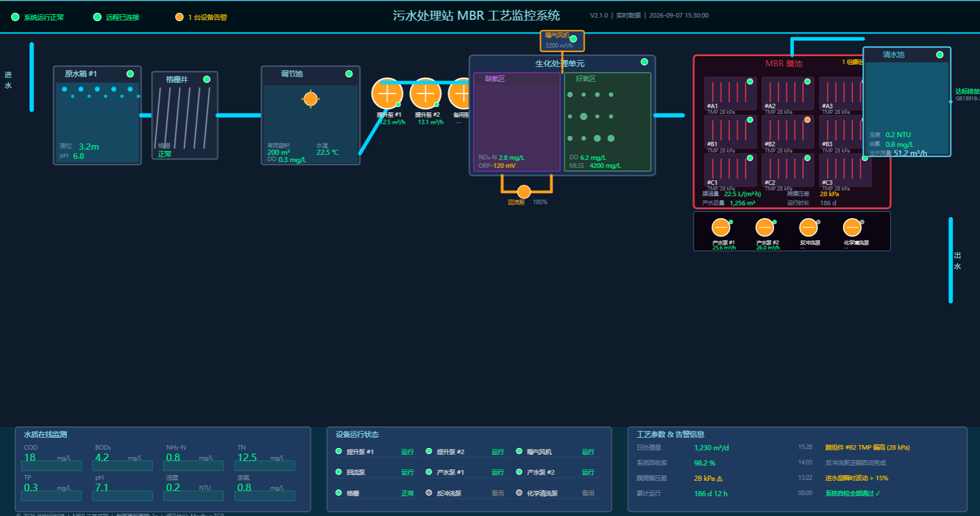Click the TN value 12.5 reading
This screenshot has width=980, height=516.
coord(247,457)
